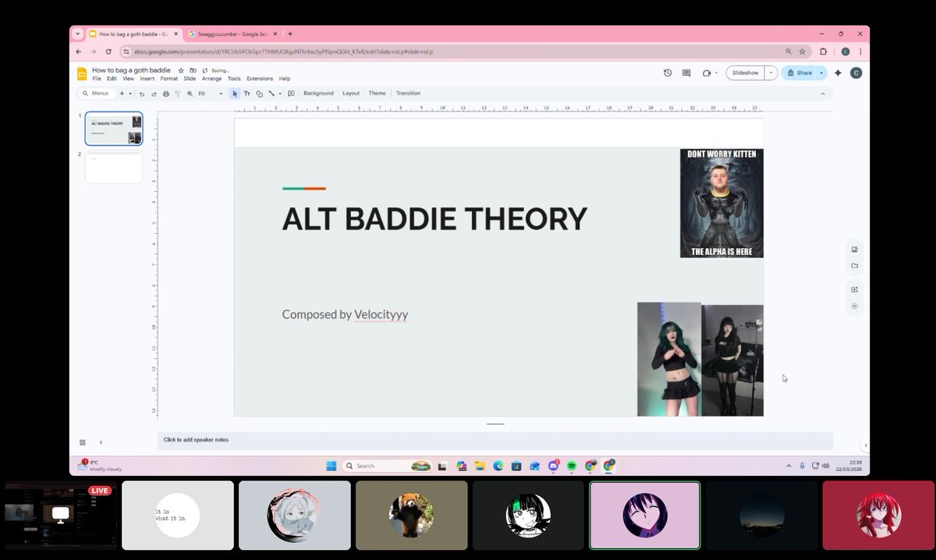Open Microsoft Edge from the taskbar
This screenshot has width=936, height=560.
[498, 466]
